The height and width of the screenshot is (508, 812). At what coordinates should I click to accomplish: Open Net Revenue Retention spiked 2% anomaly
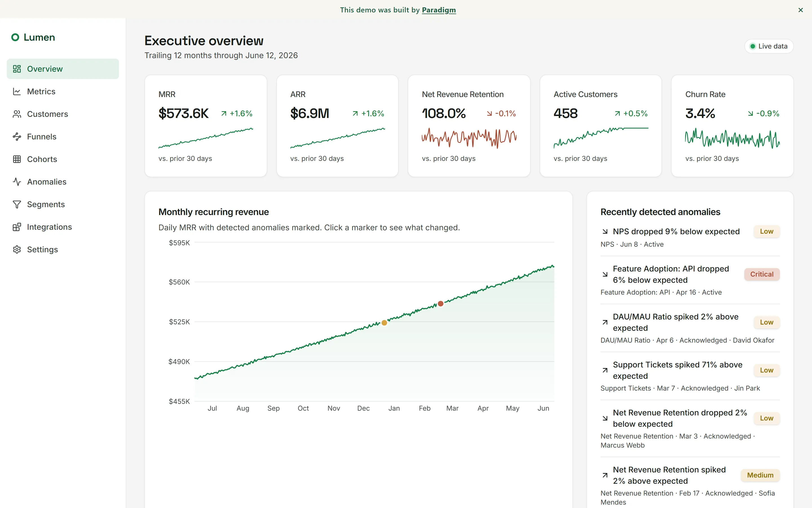pyautogui.click(x=690, y=485)
